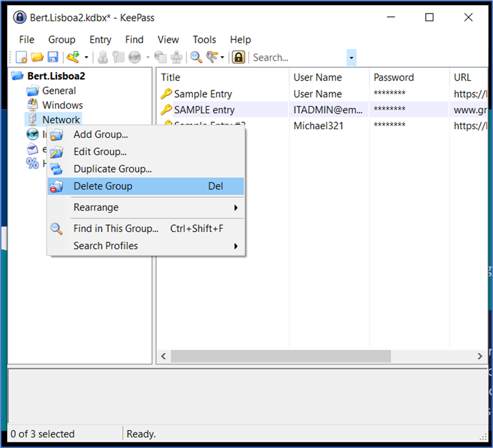Open the Group menu
This screenshot has width=493, height=448.
coord(61,39)
